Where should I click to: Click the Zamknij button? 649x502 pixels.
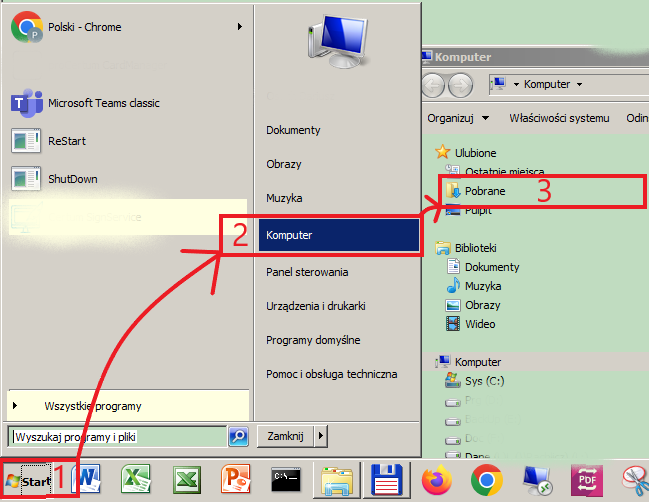click(285, 436)
